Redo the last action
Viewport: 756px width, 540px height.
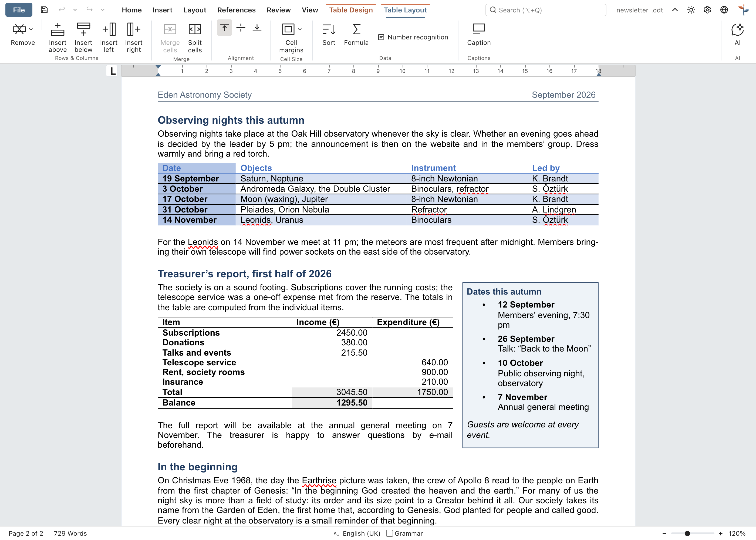pos(89,10)
